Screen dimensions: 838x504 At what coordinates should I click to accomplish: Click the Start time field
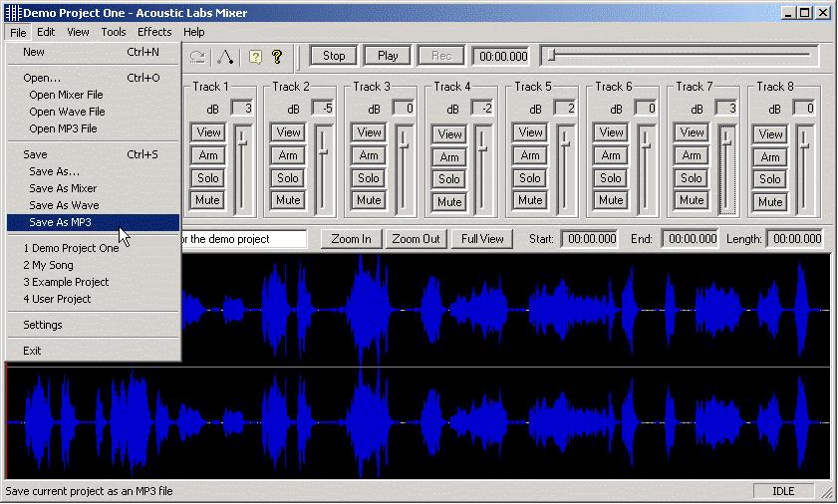[x=591, y=239]
